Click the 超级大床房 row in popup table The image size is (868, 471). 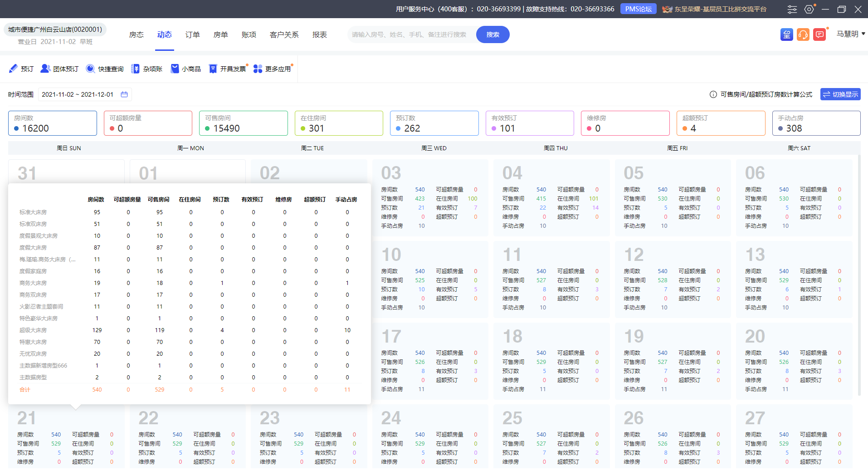[189, 330]
